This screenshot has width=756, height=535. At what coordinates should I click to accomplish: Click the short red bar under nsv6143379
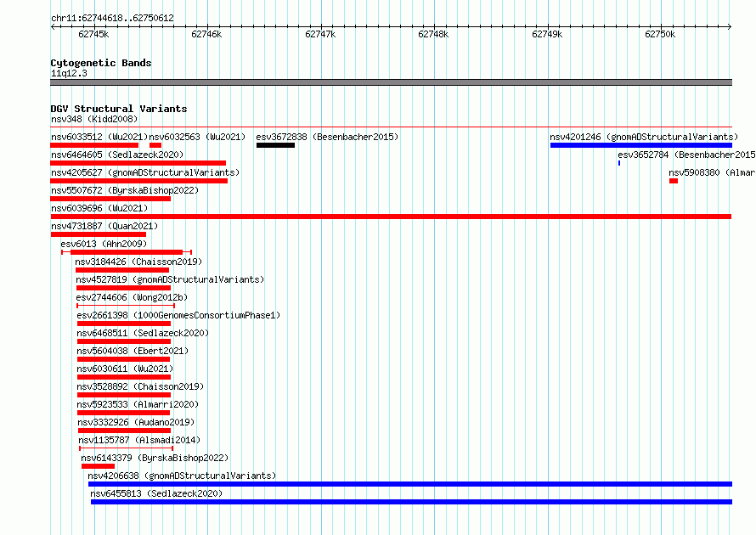(x=98, y=466)
